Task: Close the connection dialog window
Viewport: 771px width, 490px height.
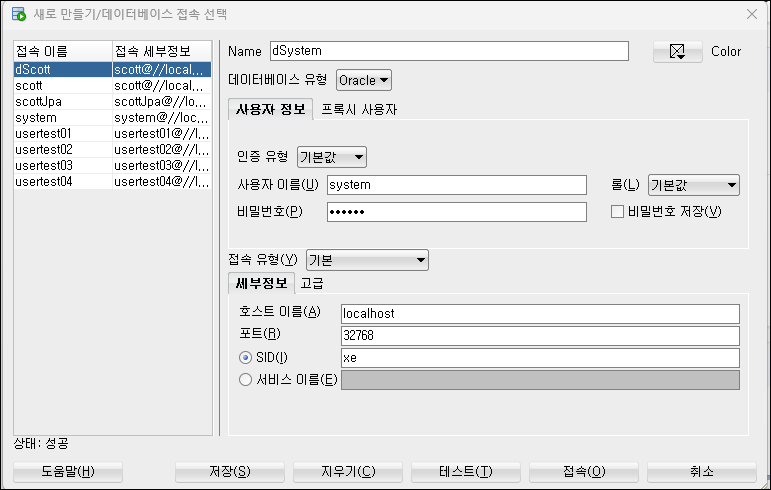Action: click(x=751, y=14)
